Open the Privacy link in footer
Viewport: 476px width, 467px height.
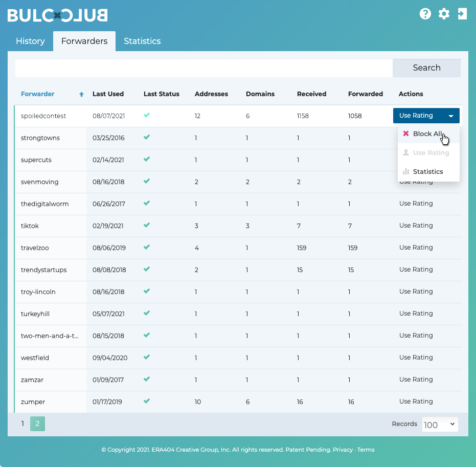(343, 450)
